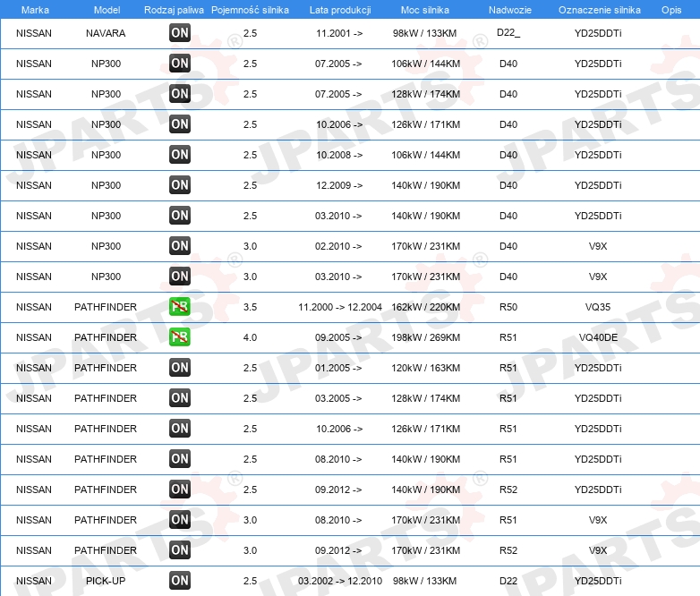Click the VQ40DE engine code cell

click(x=598, y=337)
